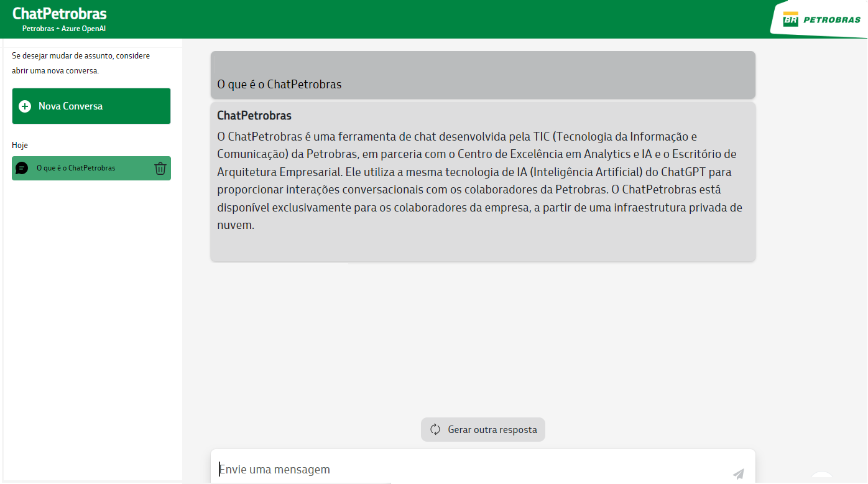This screenshot has height=484, width=868.
Task: Click the send paper plane icon
Action: coord(738,474)
